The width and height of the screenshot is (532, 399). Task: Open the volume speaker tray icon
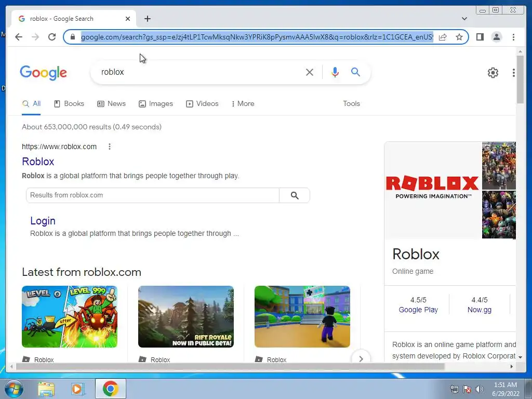tap(479, 389)
